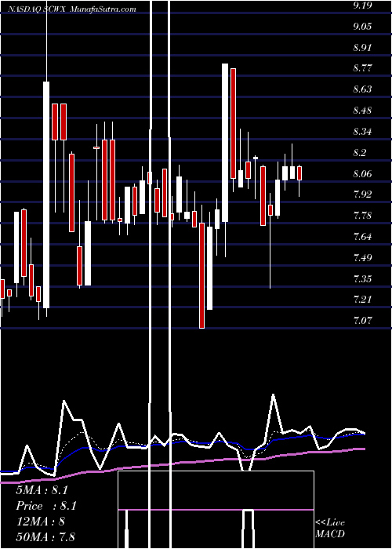Image resolution: width=392 pixels, height=549 pixels.
Task: Select the 7.92 price axis label
Action: pyautogui.click(x=362, y=195)
